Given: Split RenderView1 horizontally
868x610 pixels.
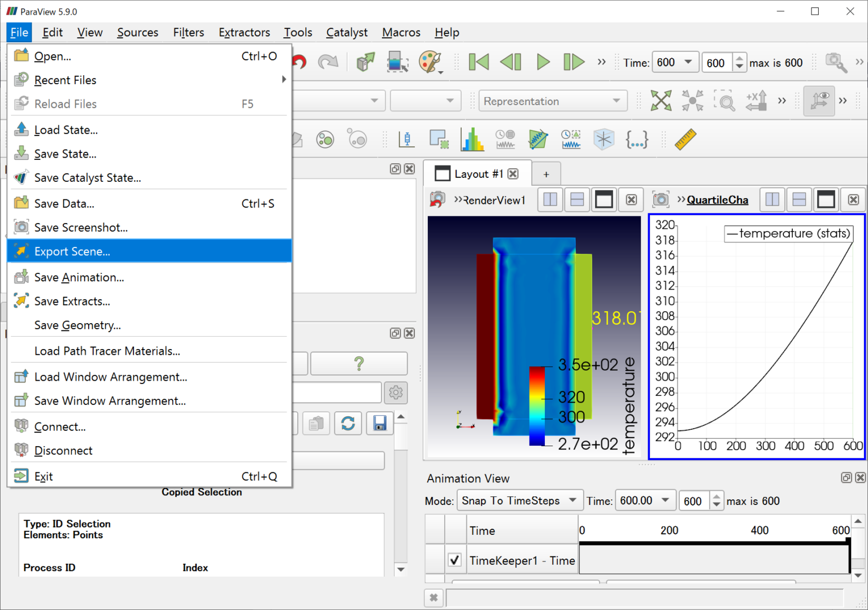Looking at the screenshot, I should pos(550,200).
